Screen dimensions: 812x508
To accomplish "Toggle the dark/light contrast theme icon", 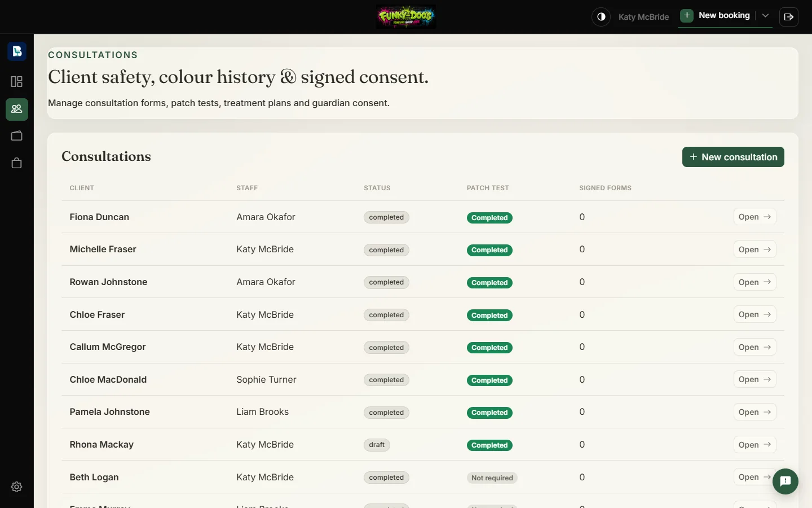I will point(601,17).
